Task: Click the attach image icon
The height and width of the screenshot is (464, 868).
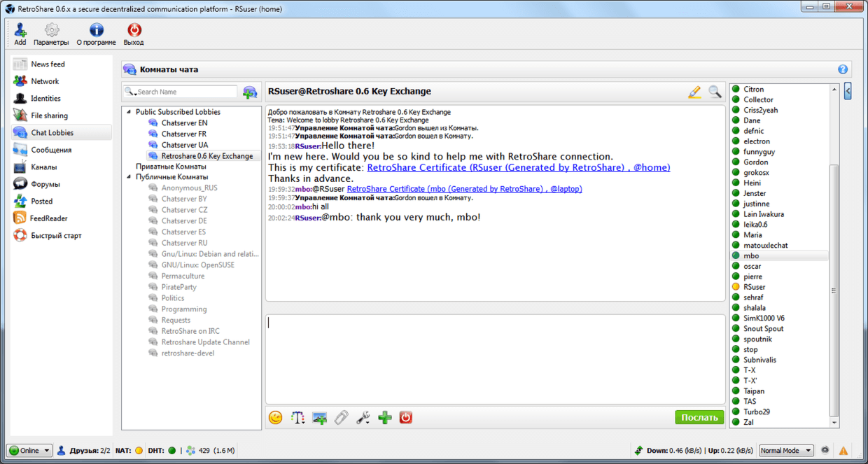Action: 319,418
